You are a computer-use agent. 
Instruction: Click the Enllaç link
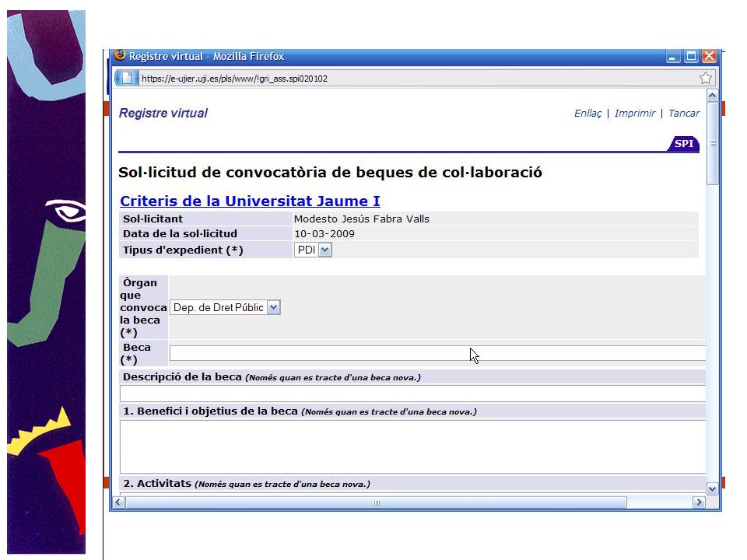(587, 114)
